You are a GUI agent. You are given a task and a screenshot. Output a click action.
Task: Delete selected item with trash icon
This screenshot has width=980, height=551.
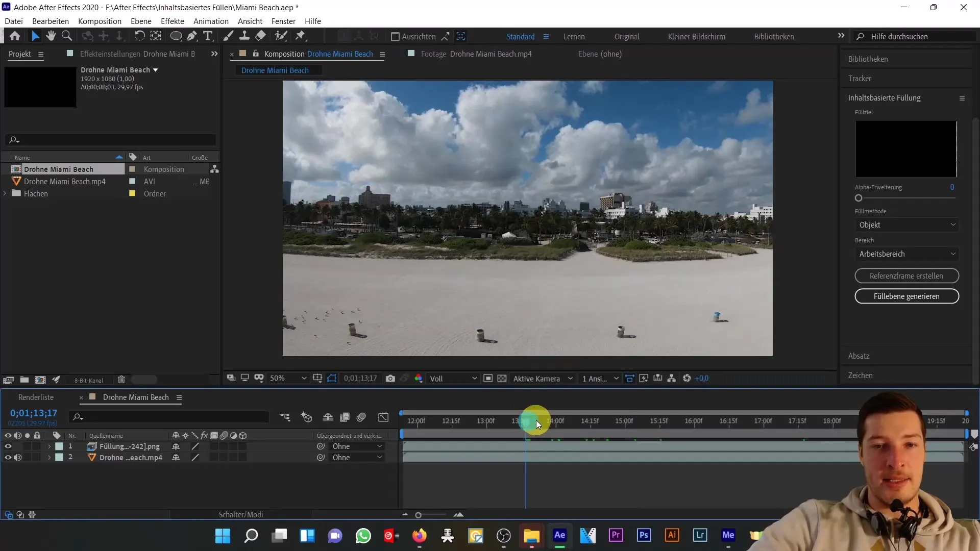pyautogui.click(x=121, y=380)
